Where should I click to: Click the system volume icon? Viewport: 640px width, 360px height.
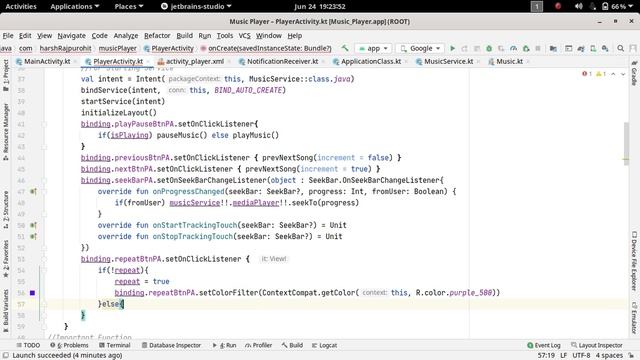tap(578, 6)
